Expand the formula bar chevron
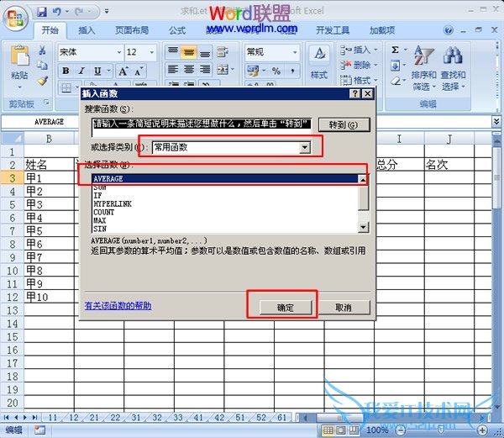504x438 pixels. (496, 121)
